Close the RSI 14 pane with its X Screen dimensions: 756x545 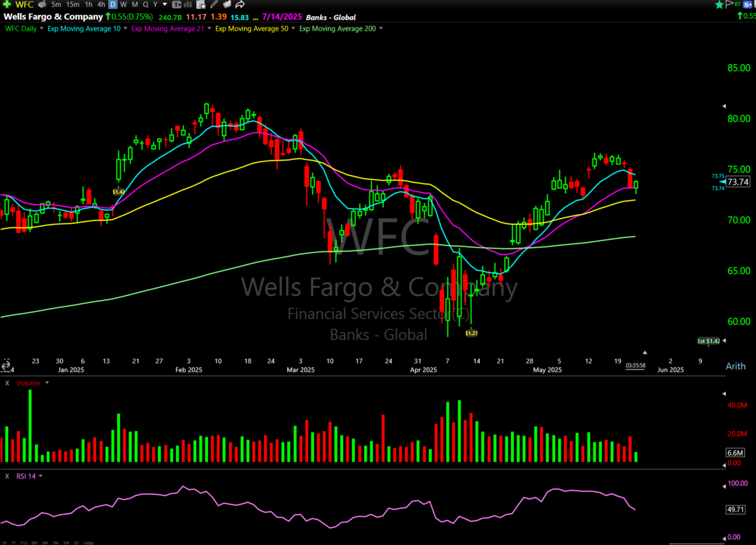(7, 476)
